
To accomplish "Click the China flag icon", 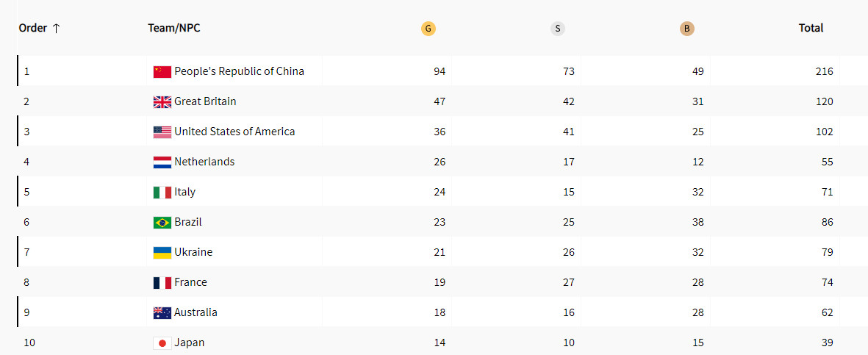I will [x=162, y=71].
